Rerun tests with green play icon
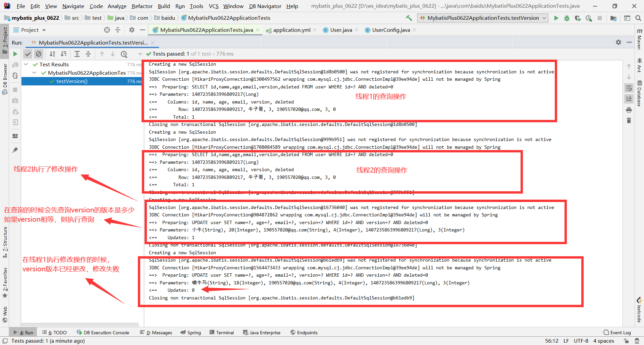The width and height of the screenshot is (644, 345). pyautogui.click(x=15, y=54)
